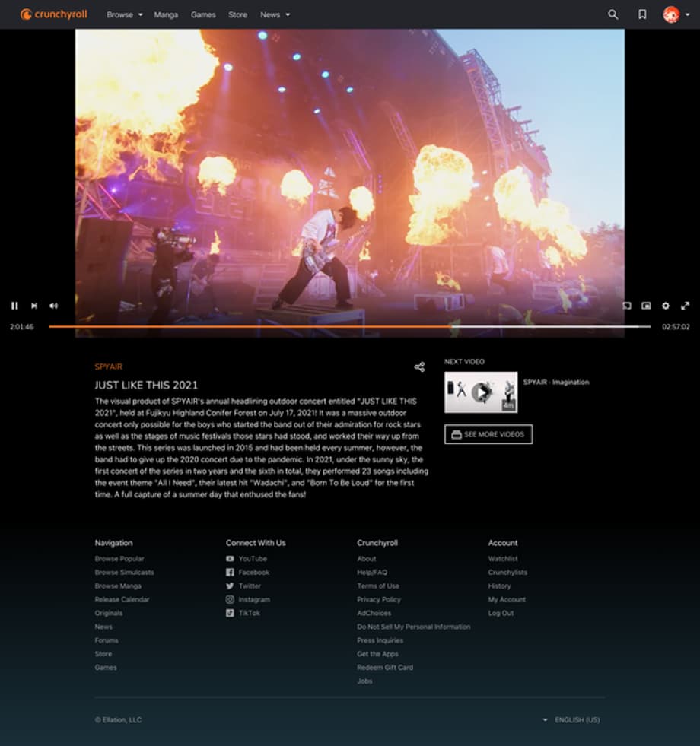Open the search icon in header
This screenshot has width=700, height=746.
coord(613,14)
